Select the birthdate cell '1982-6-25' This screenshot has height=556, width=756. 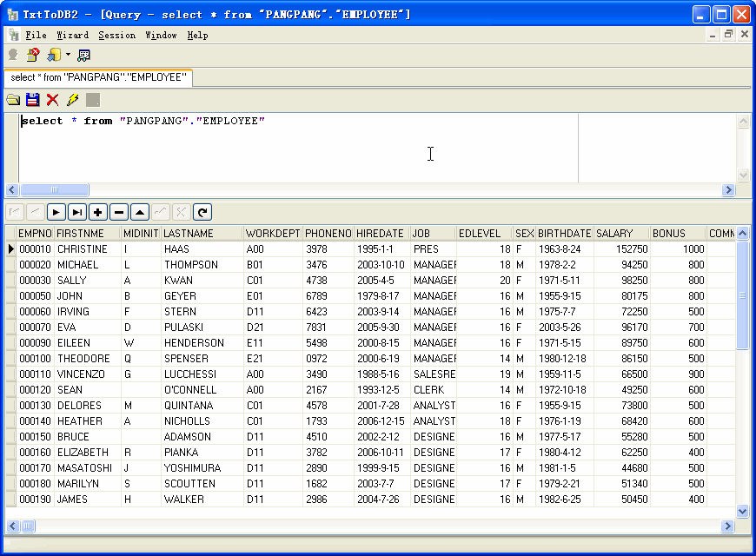[565, 500]
